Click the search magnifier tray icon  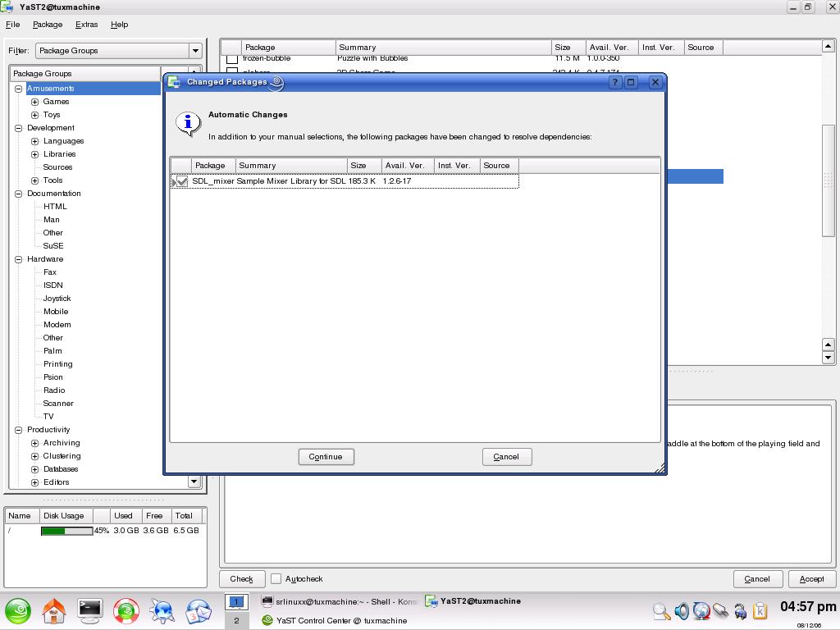pyautogui.click(x=662, y=611)
